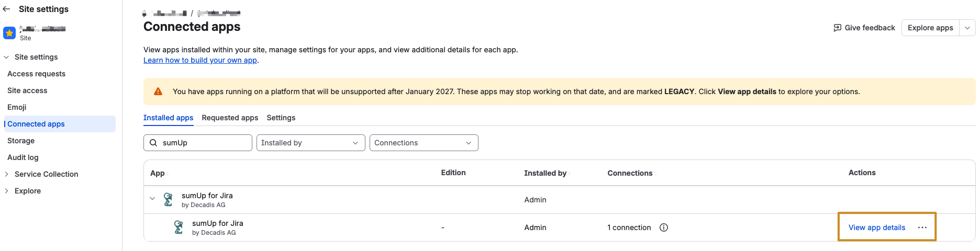Click the Give feedback button
Screen dimensions: 980x251
pos(864,28)
